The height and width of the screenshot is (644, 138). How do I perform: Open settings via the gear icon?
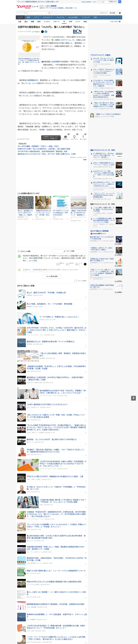tap(120, 13)
